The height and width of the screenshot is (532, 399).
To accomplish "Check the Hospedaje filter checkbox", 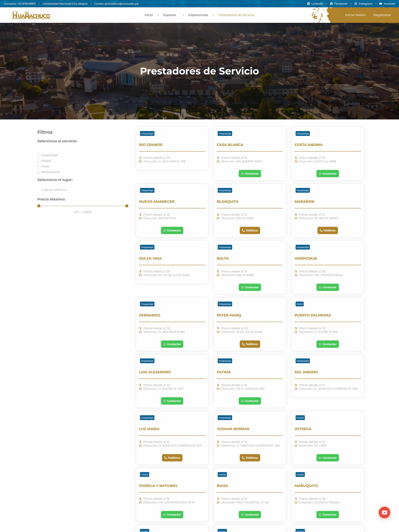I will (x=39, y=155).
